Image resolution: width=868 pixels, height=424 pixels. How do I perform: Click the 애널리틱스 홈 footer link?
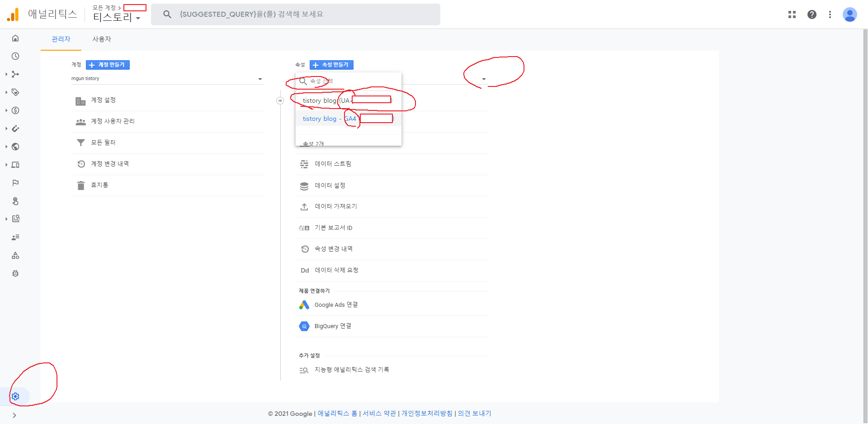[x=337, y=413]
